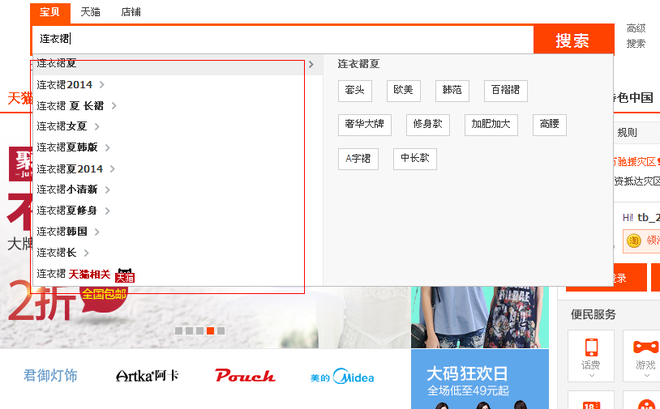Open the 高级搜索 advanced search link
The image size is (660, 409).
(x=636, y=36)
